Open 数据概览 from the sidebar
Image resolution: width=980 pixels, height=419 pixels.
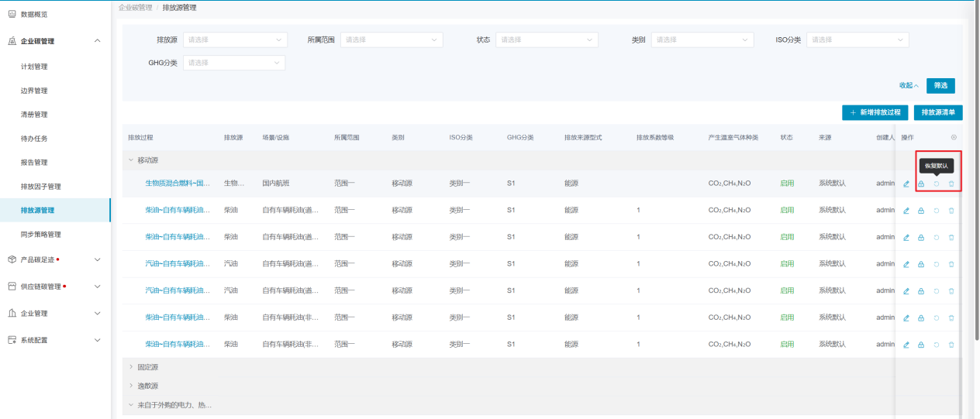(33, 14)
